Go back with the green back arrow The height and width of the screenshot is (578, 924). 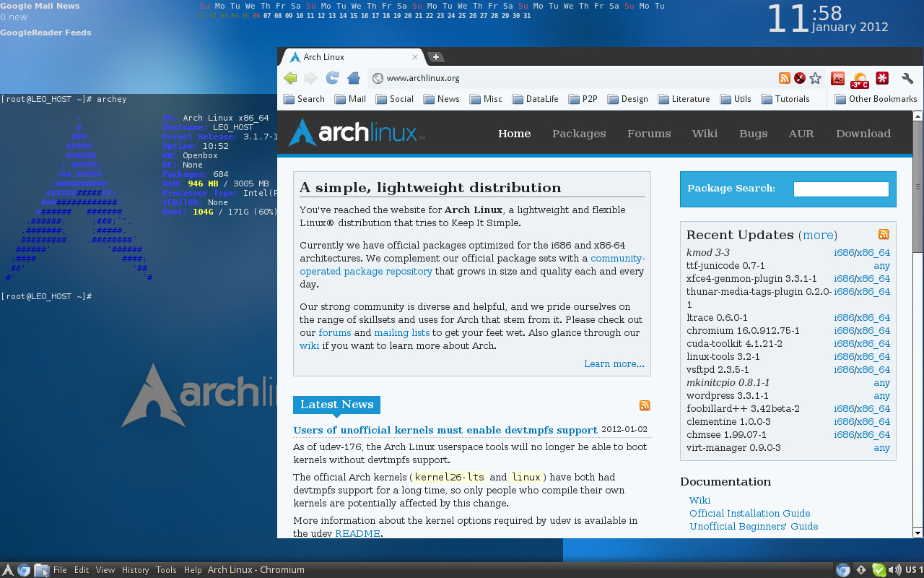(290, 78)
